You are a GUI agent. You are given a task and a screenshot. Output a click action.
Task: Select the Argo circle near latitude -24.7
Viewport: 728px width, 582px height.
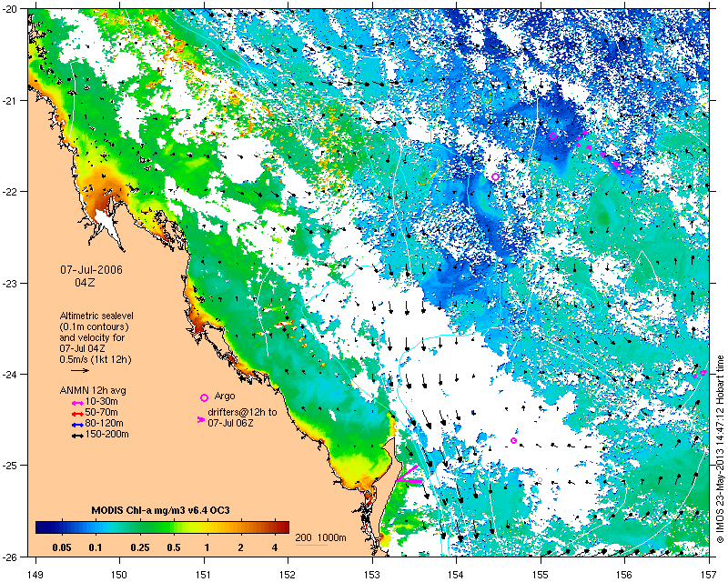pyautogui.click(x=513, y=440)
